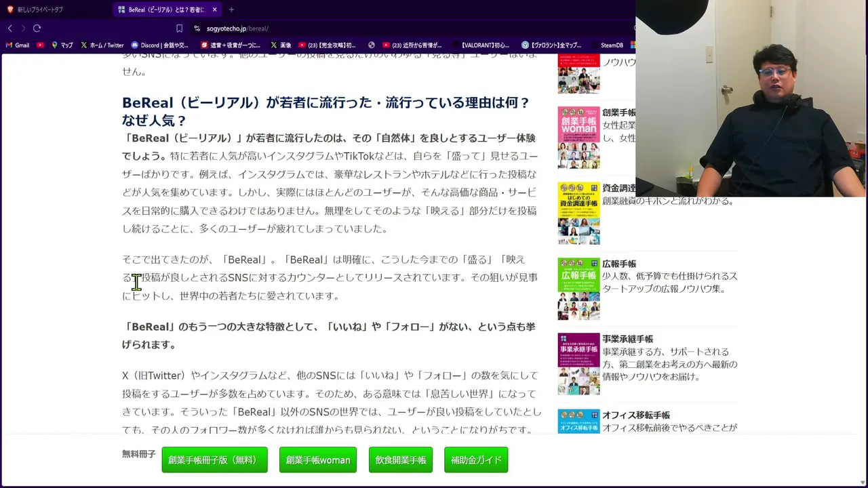Click the 創業手帳woman green button

(x=318, y=460)
